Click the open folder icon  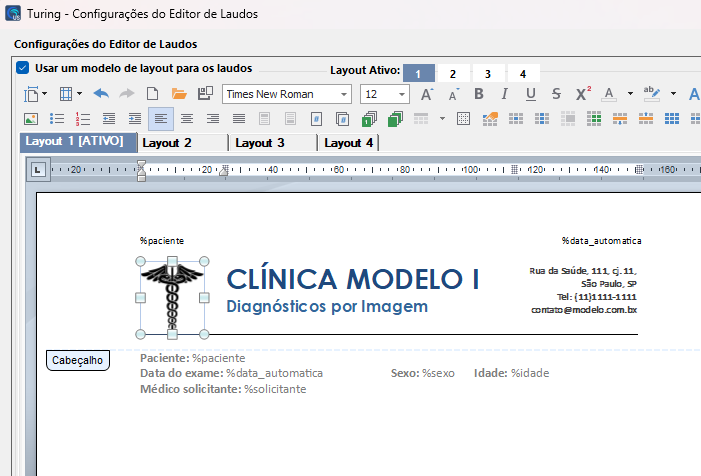click(179, 94)
